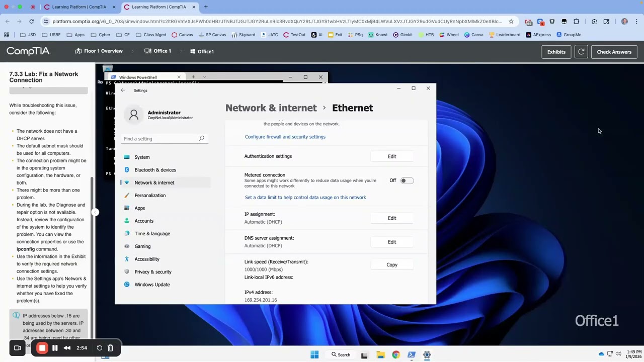Switch to PowerShell from the taskbar
644x362 pixels.
[x=412, y=355]
